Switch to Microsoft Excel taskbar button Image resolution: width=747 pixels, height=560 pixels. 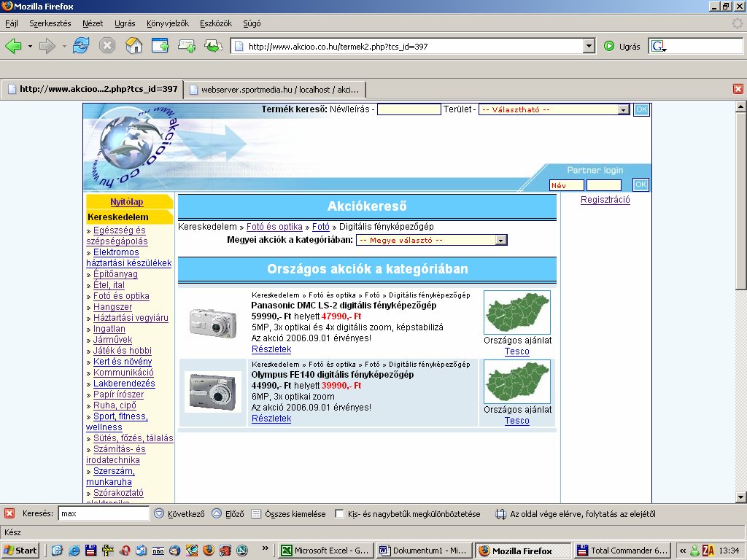tap(325, 551)
